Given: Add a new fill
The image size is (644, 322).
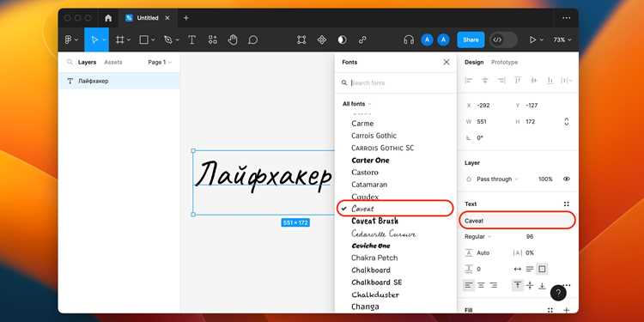Looking at the screenshot, I should (567, 310).
